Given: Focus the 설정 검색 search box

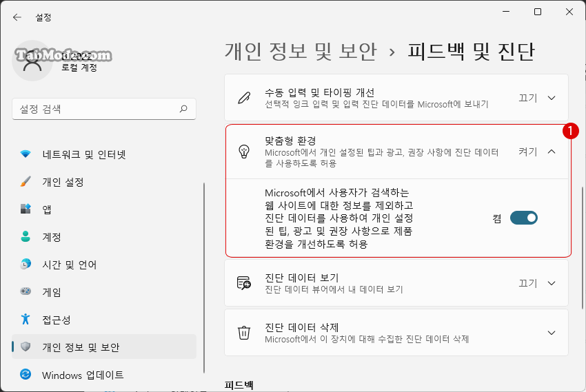Looking at the screenshot, I should point(104,109).
